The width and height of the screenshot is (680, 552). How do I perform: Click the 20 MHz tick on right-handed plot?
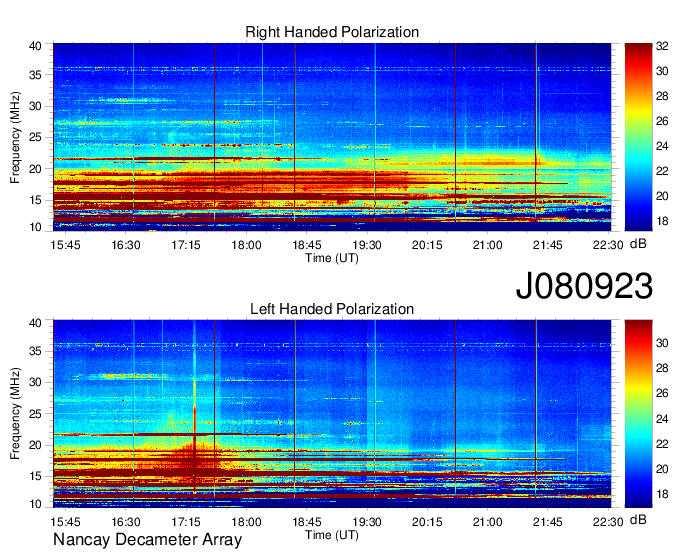[35, 169]
